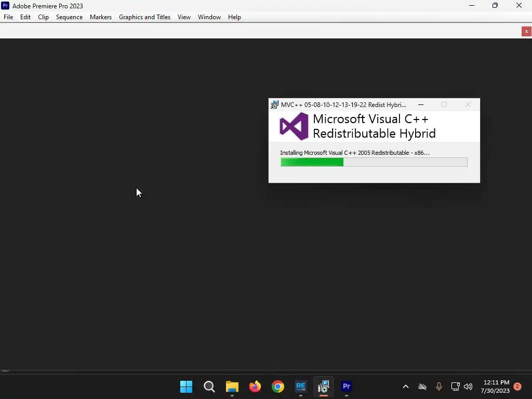Open the Graphics and Titles menu
532x399 pixels.
pyautogui.click(x=144, y=17)
